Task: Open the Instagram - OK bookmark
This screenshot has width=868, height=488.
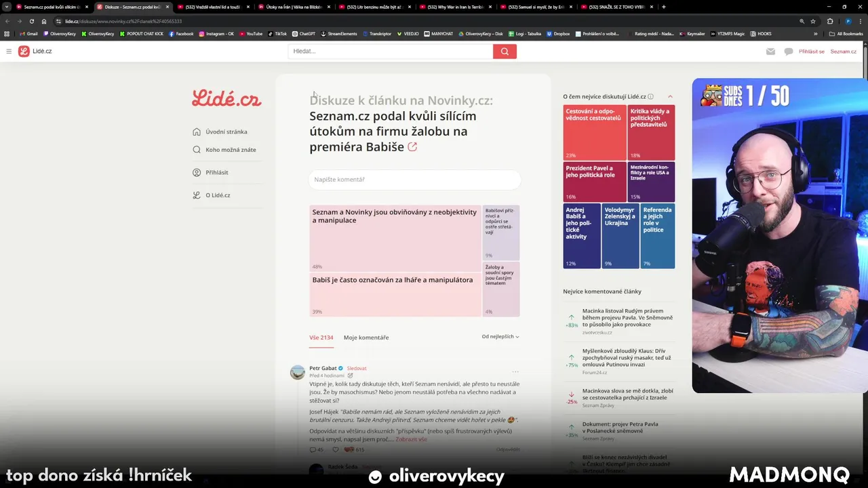Action: coord(216,33)
